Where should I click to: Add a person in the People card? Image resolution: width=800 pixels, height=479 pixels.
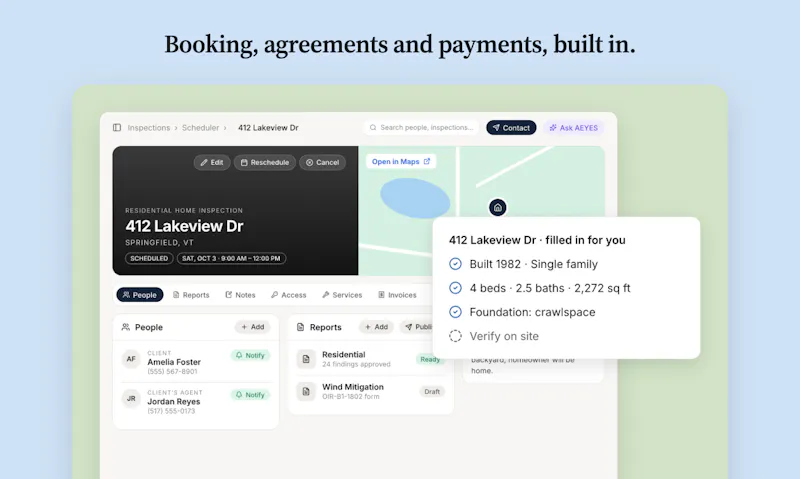pyautogui.click(x=253, y=327)
